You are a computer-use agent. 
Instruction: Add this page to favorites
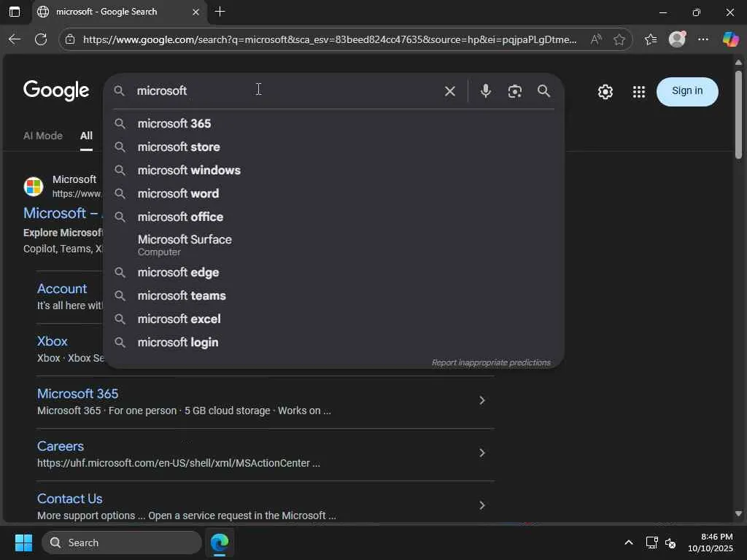click(619, 39)
